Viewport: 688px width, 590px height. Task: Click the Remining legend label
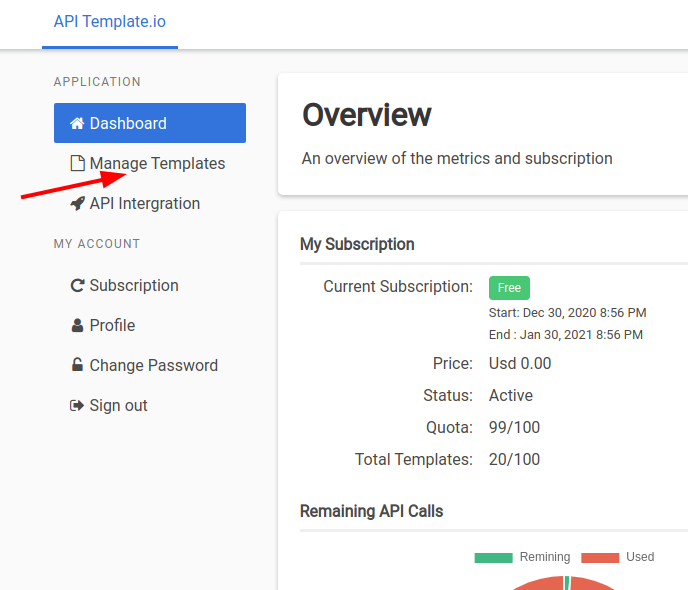pos(545,557)
